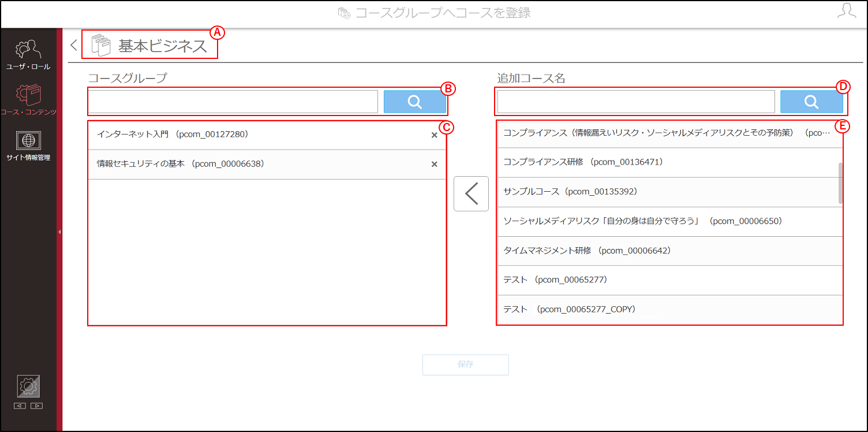This screenshot has width=868, height=432.
Task: Click the コースグループ search input field
Action: coord(233,102)
